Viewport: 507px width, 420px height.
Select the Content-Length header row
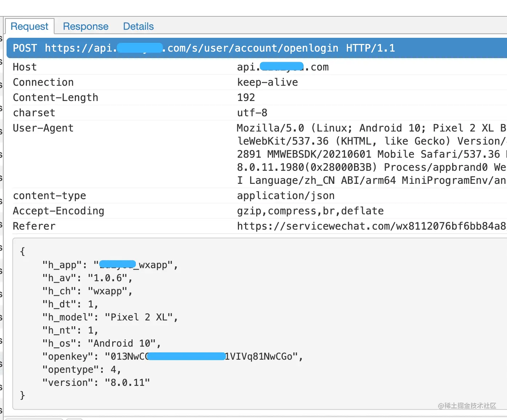click(x=56, y=98)
